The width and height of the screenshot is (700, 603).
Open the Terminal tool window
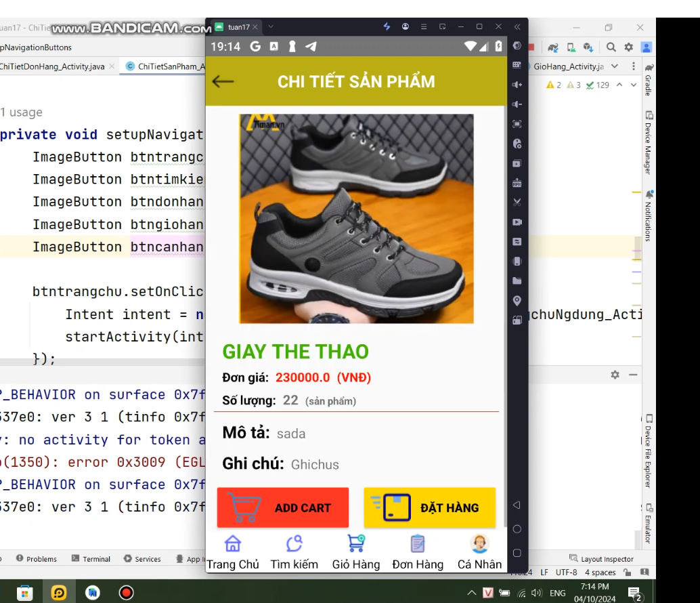(x=91, y=559)
